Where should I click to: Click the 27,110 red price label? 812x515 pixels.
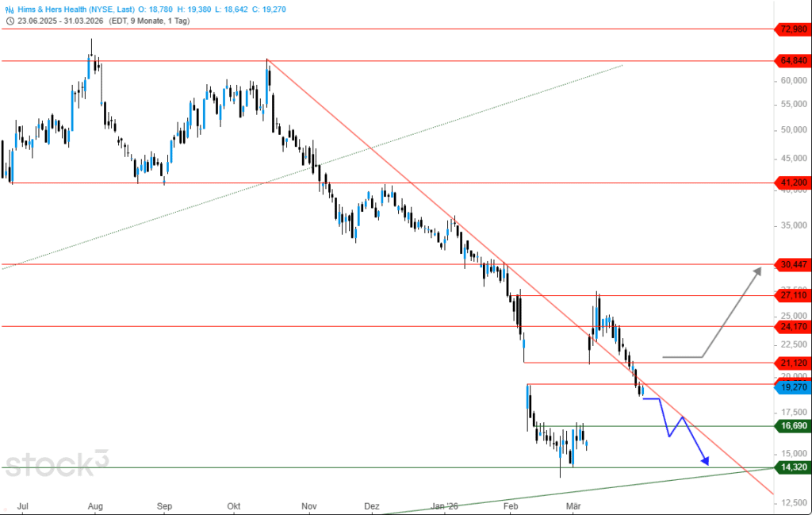click(792, 294)
